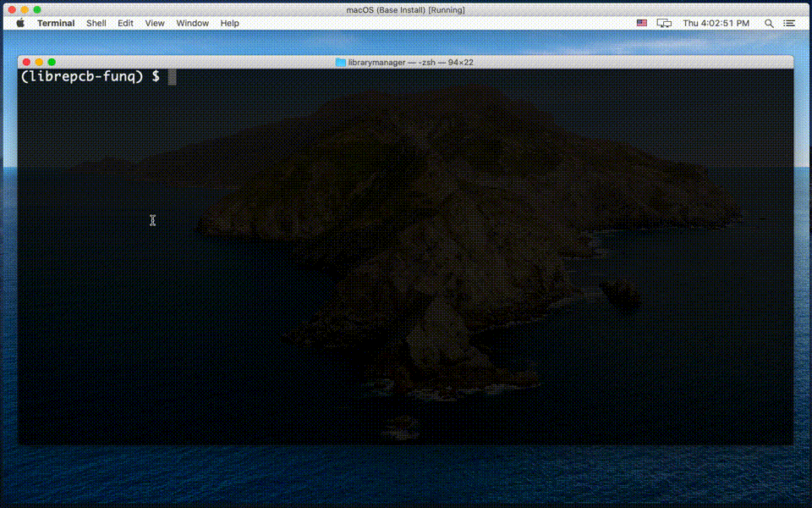Click the blinking terminal cursor block
This screenshot has width=812, height=508.
[x=172, y=76]
